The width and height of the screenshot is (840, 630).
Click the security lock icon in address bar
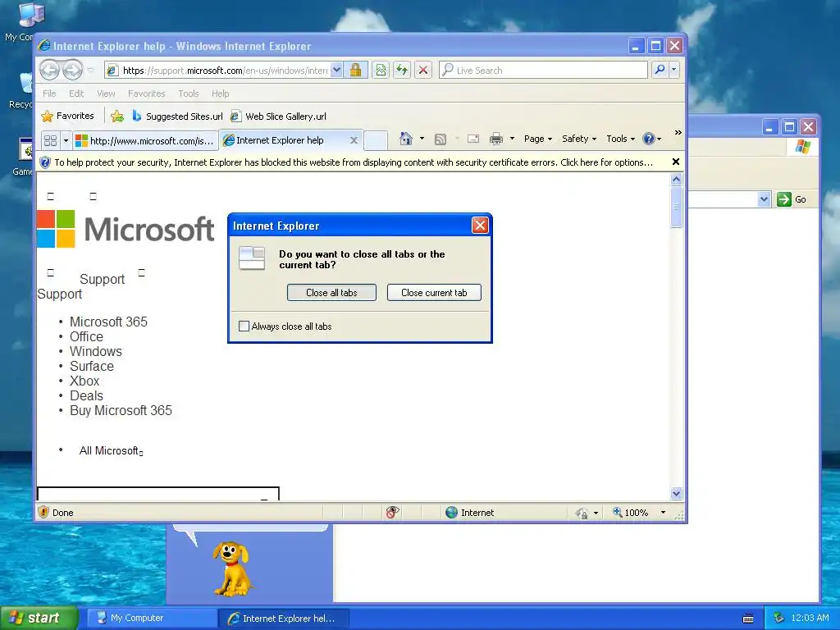355,71
